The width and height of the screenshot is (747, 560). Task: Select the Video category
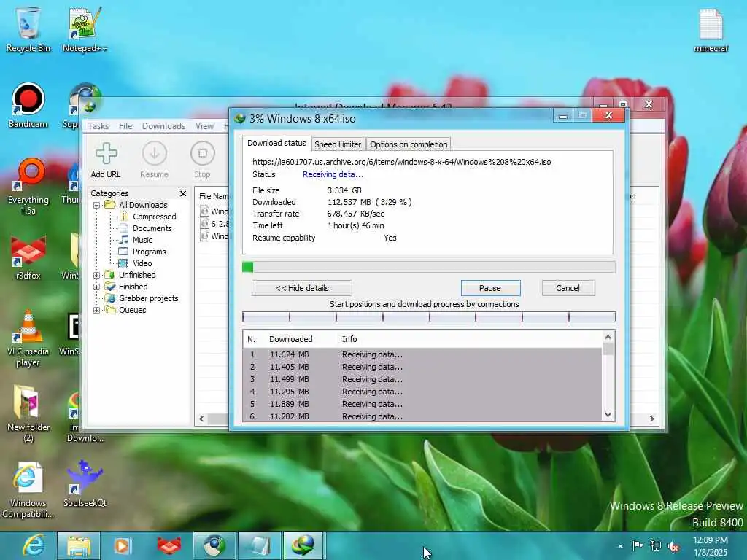[x=142, y=263]
